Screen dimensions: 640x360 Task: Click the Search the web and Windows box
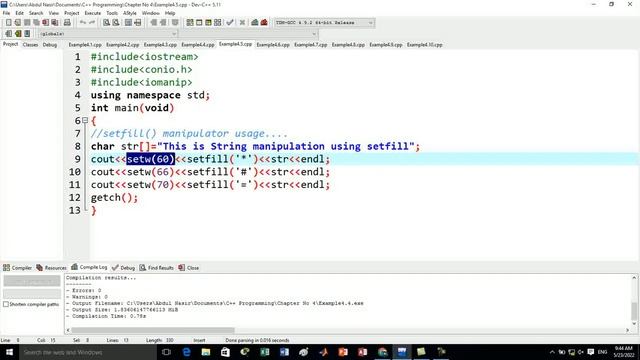tap(87, 352)
